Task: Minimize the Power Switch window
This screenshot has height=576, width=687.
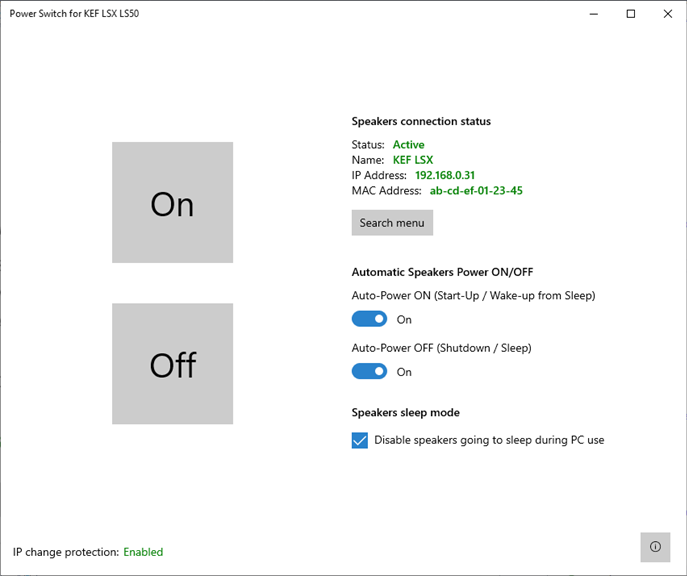Action: coord(594,14)
